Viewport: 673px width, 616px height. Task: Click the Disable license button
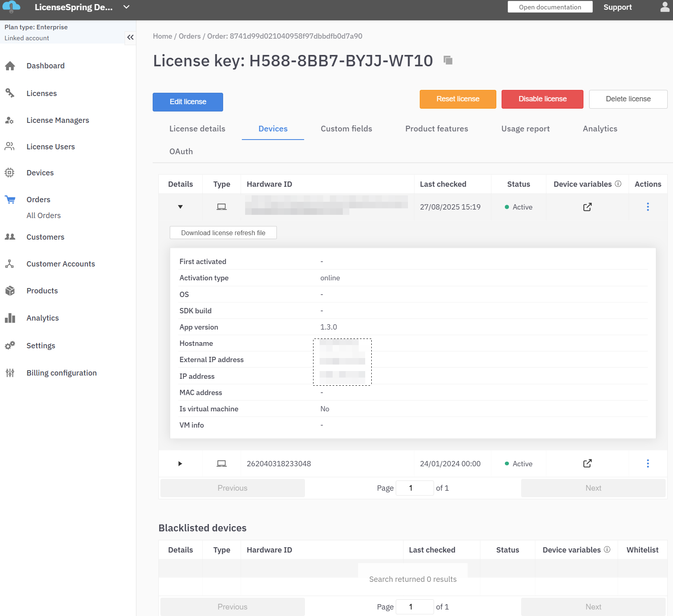tap(542, 99)
